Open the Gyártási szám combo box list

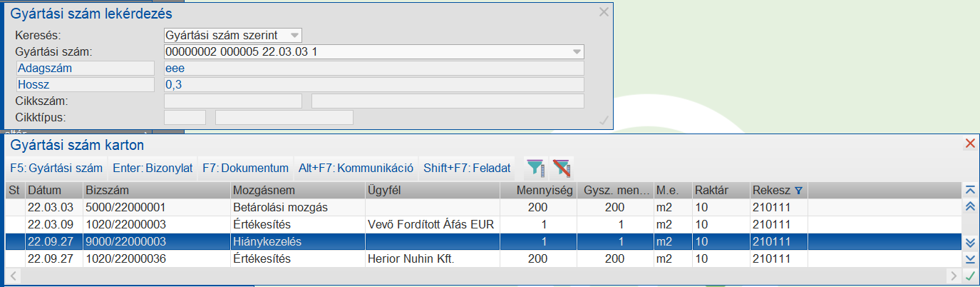click(x=576, y=51)
